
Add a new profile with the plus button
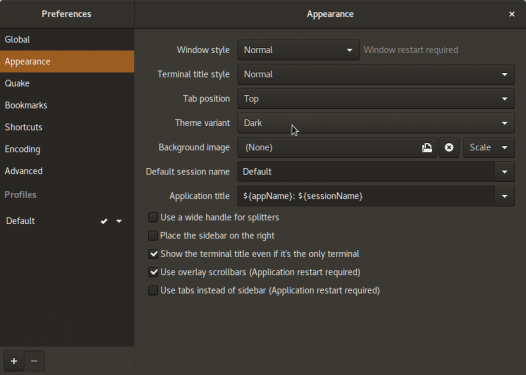point(14,361)
